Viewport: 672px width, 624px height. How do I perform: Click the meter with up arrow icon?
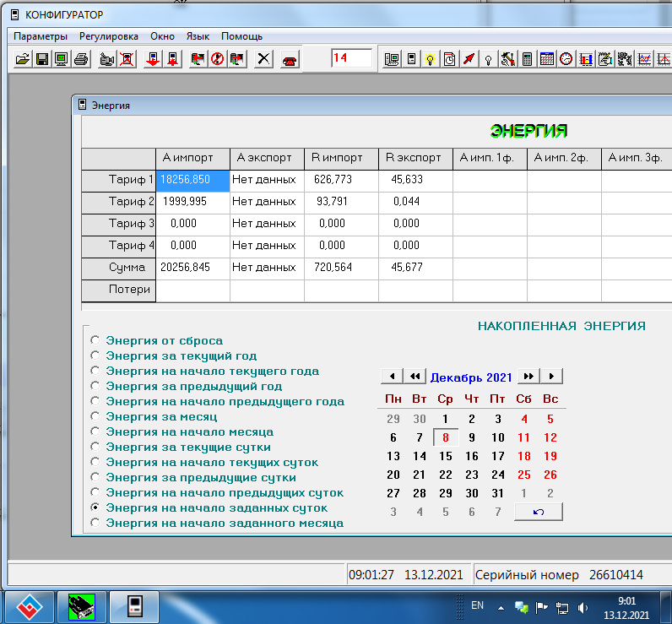pos(172,59)
